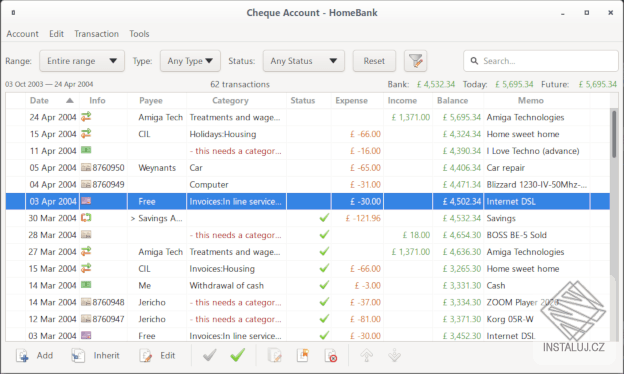Sort by the Payee column header
This screenshot has width=624, height=374.
pyautogui.click(x=157, y=101)
